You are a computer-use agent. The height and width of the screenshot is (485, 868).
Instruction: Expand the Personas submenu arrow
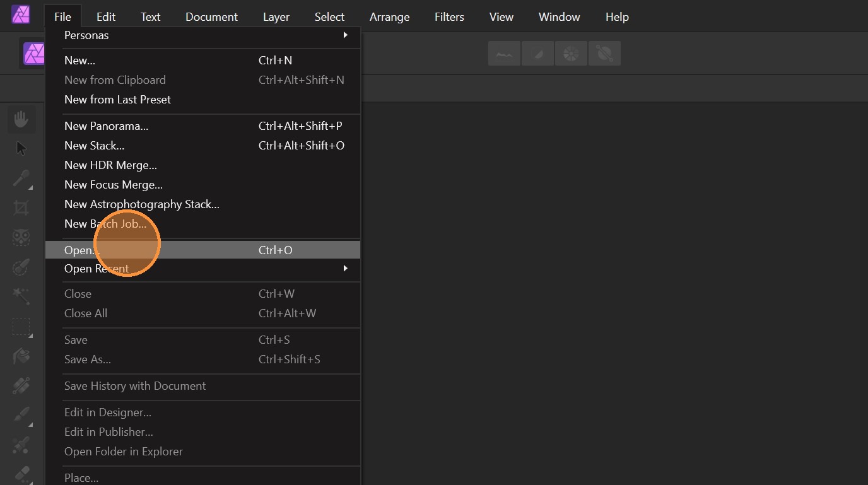pos(345,35)
